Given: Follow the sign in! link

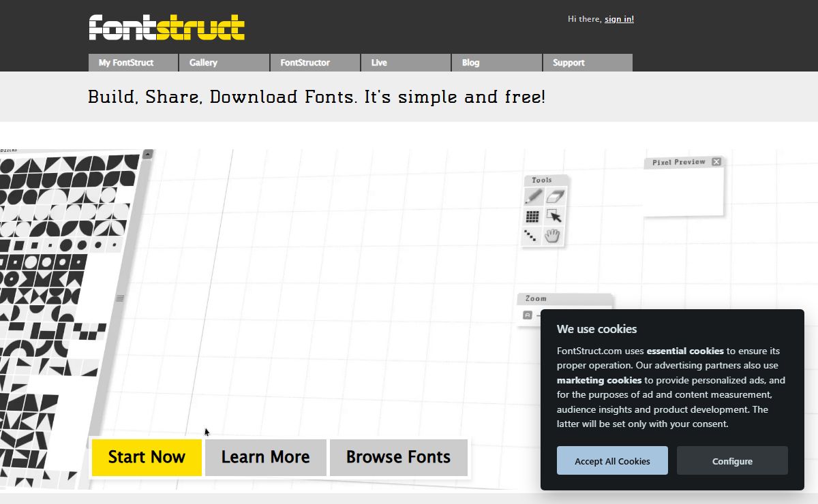Looking at the screenshot, I should click(x=619, y=19).
